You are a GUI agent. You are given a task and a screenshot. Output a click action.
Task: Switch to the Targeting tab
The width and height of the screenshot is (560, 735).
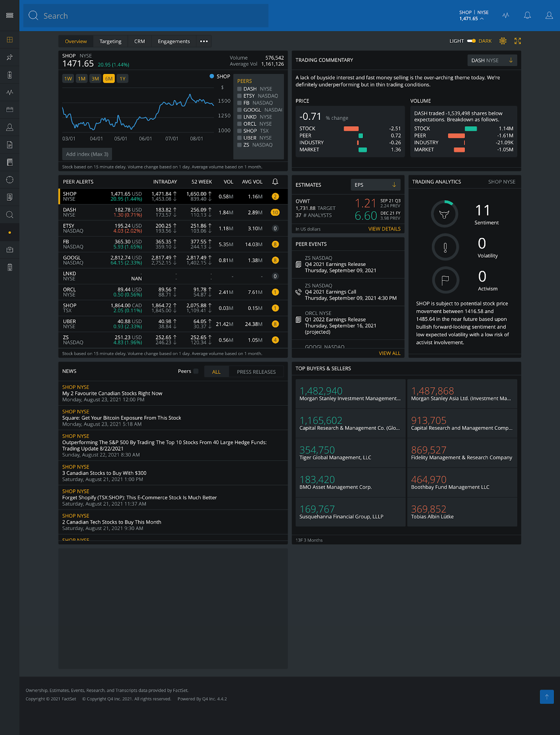[110, 41]
